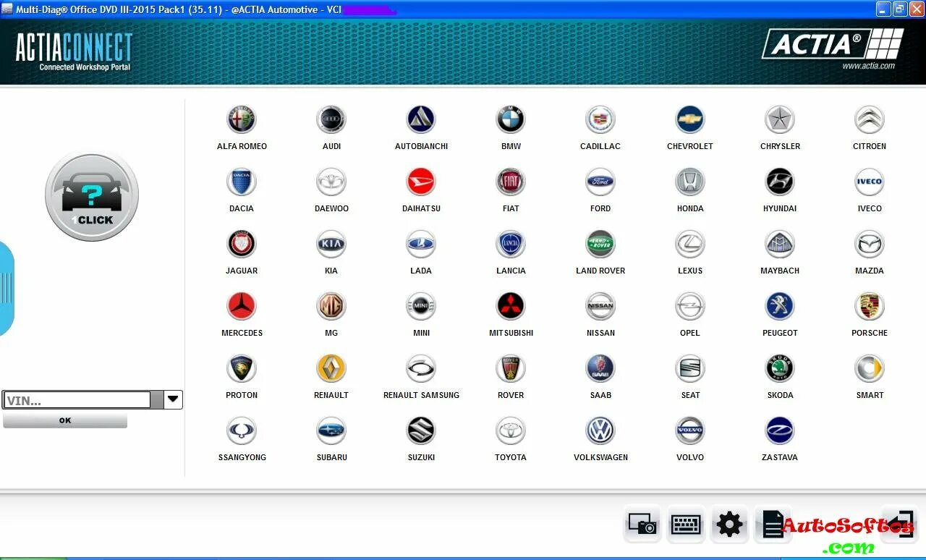The width and height of the screenshot is (926, 560).
Task: Choose the Chrysler brand icon
Action: tap(780, 119)
